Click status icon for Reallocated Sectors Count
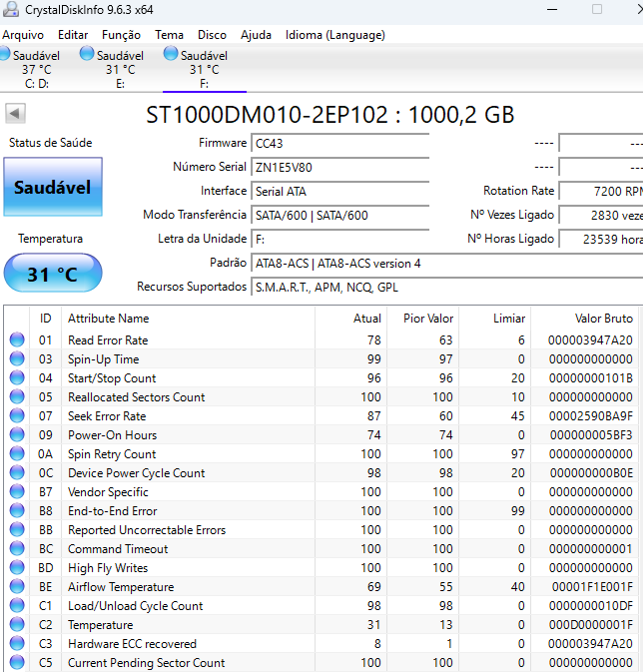This screenshot has height=672, width=643. tap(17, 396)
